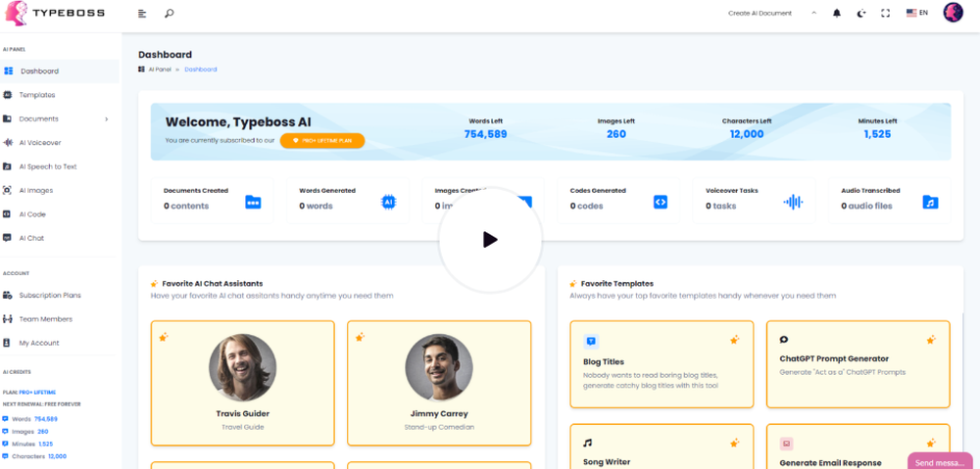
Task: Click the AI Code sidebar icon
Action: click(x=7, y=214)
